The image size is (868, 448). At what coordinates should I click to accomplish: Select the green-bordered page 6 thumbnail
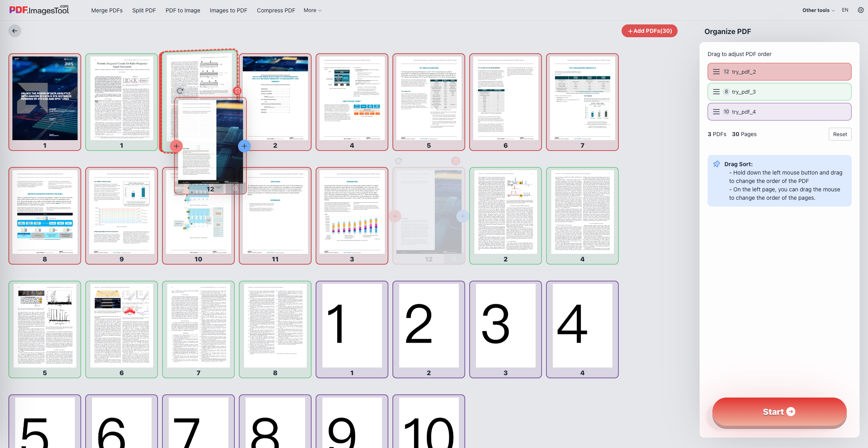pyautogui.click(x=122, y=329)
